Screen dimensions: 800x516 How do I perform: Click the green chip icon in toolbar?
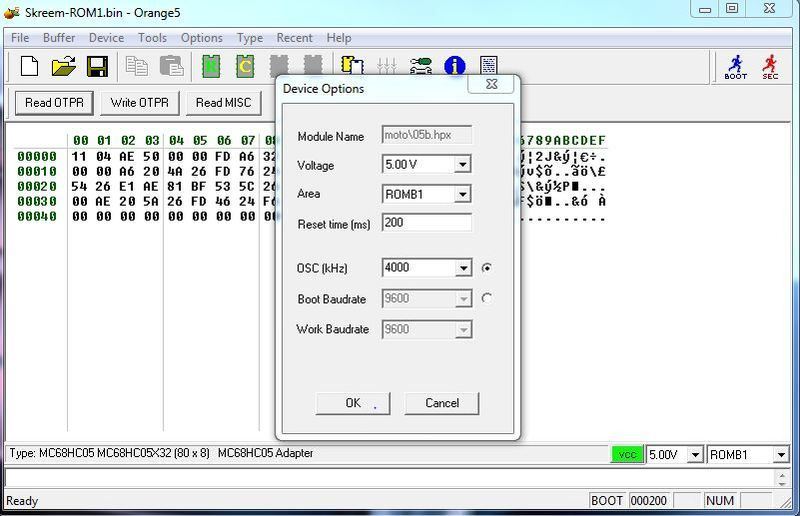(x=211, y=67)
